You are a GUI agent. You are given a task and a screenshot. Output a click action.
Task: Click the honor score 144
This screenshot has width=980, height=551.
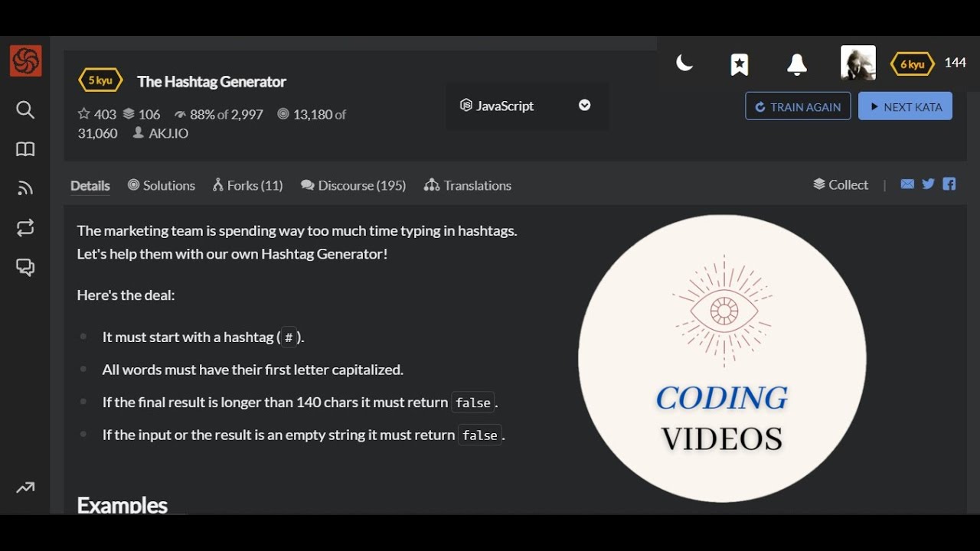pos(955,63)
